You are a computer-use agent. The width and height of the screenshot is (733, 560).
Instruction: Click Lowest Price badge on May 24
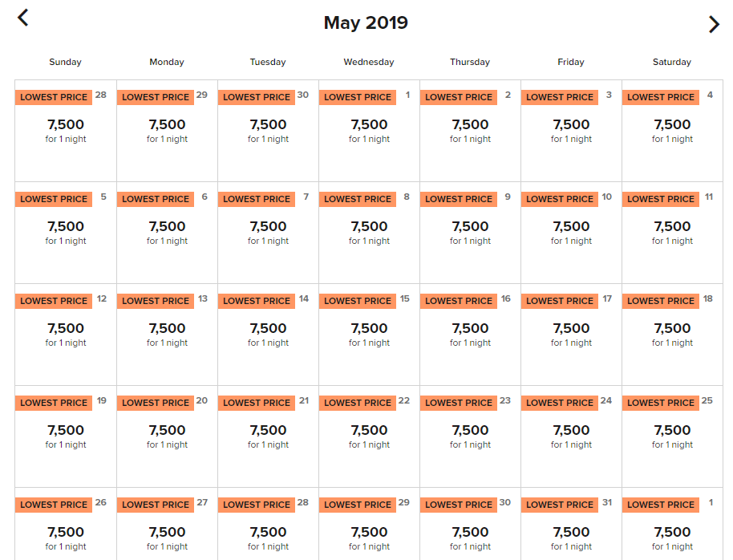pos(560,403)
